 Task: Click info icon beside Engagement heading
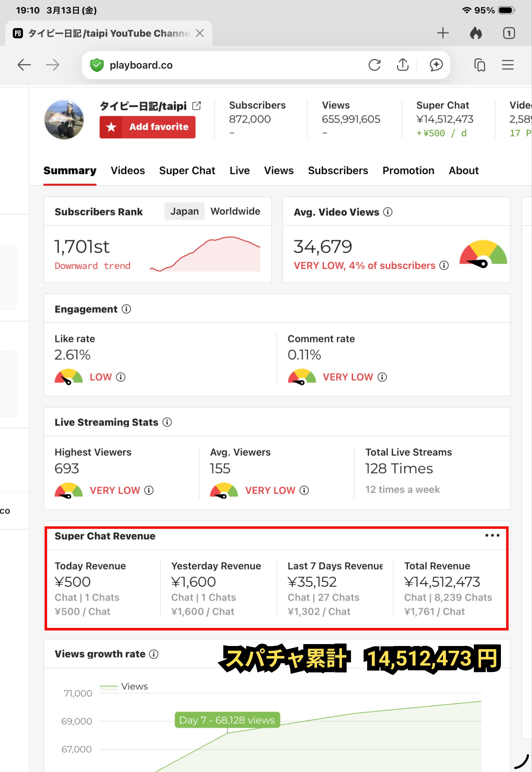126,309
